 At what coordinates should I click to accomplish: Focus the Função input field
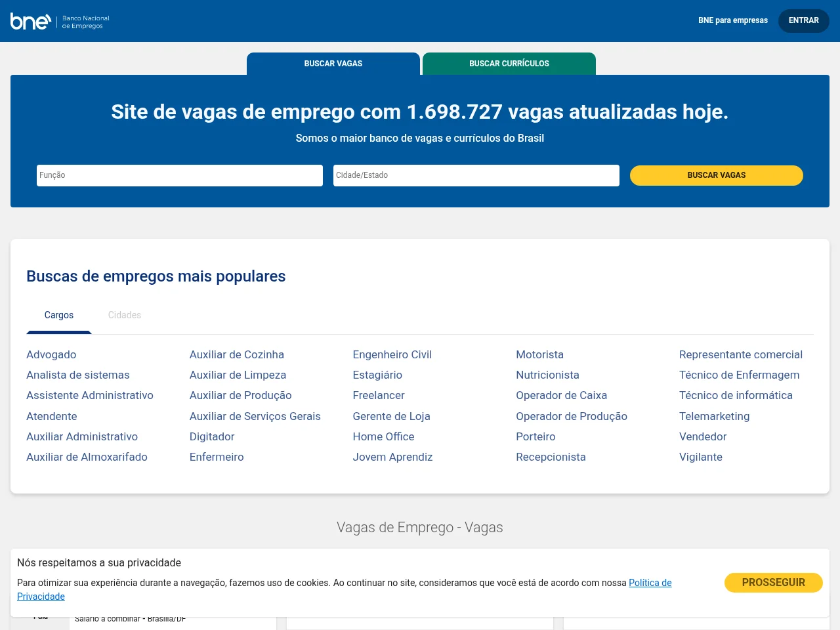pyautogui.click(x=180, y=175)
